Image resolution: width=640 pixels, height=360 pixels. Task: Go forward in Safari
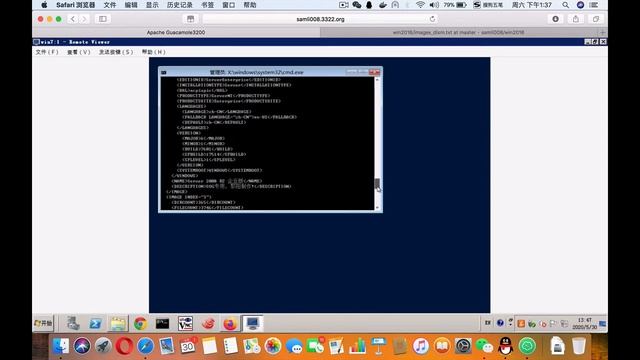click(x=84, y=19)
